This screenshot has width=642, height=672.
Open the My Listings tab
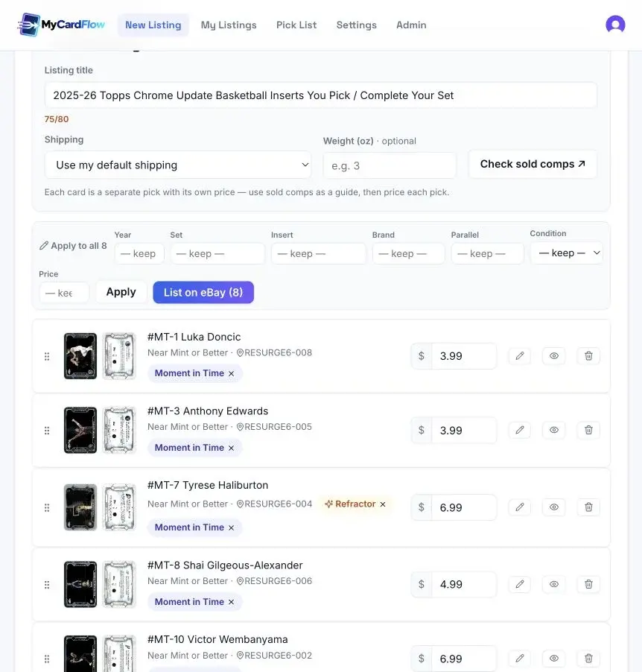point(229,25)
